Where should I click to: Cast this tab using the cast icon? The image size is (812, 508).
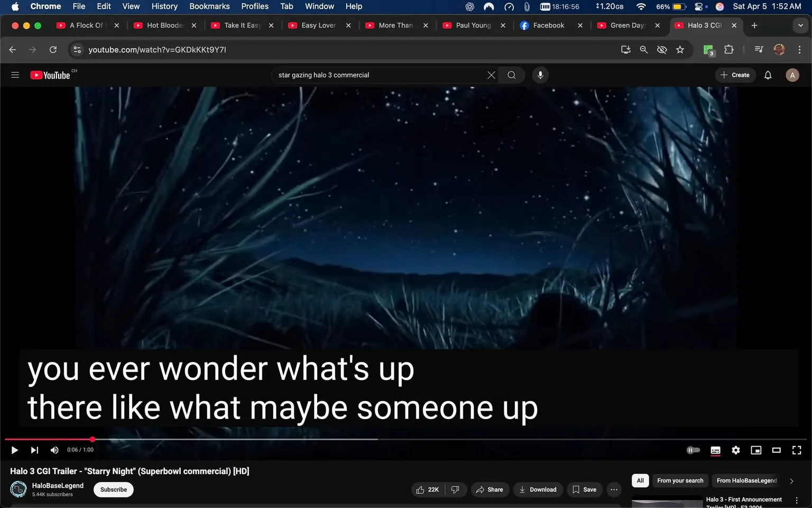625,49
